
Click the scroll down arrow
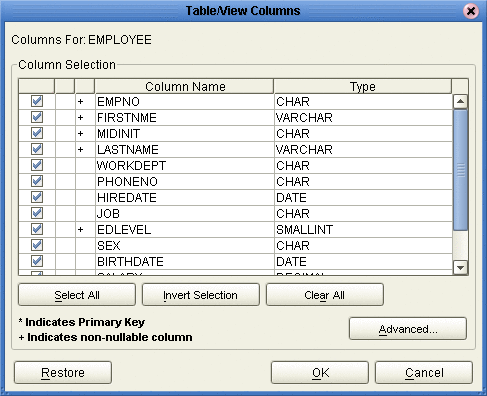(x=460, y=268)
